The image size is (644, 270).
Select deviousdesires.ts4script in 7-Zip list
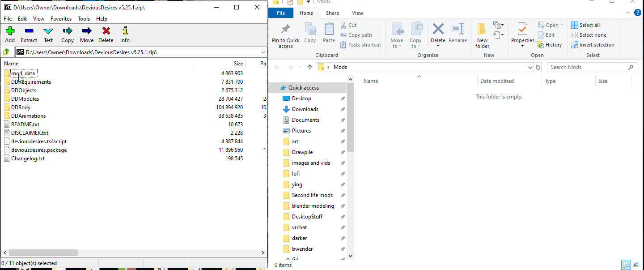(39, 141)
